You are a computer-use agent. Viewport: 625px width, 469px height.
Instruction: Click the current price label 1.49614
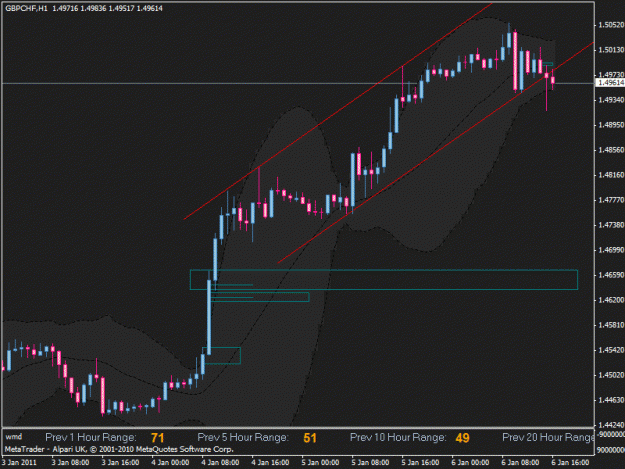[x=611, y=82]
